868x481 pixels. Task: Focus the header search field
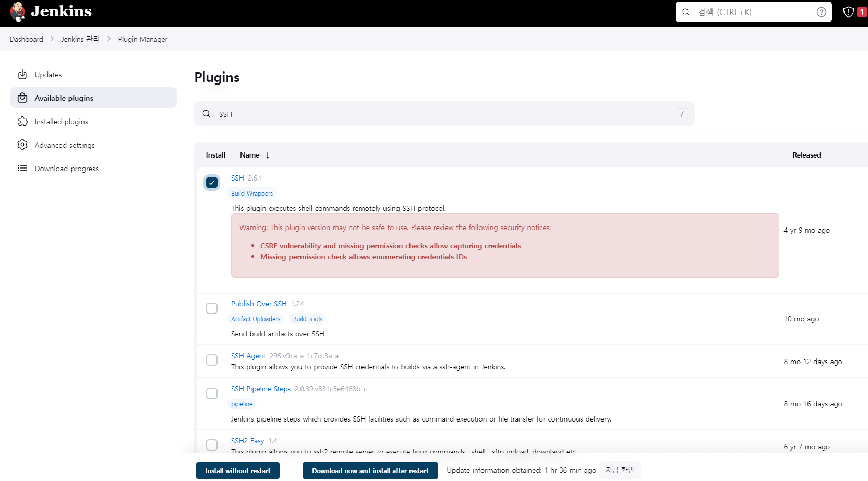click(x=753, y=12)
